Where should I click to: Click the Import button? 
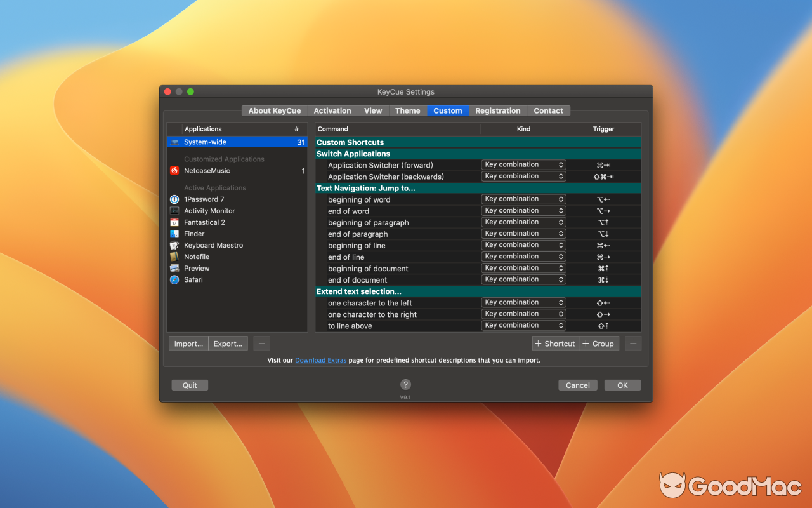click(x=188, y=343)
